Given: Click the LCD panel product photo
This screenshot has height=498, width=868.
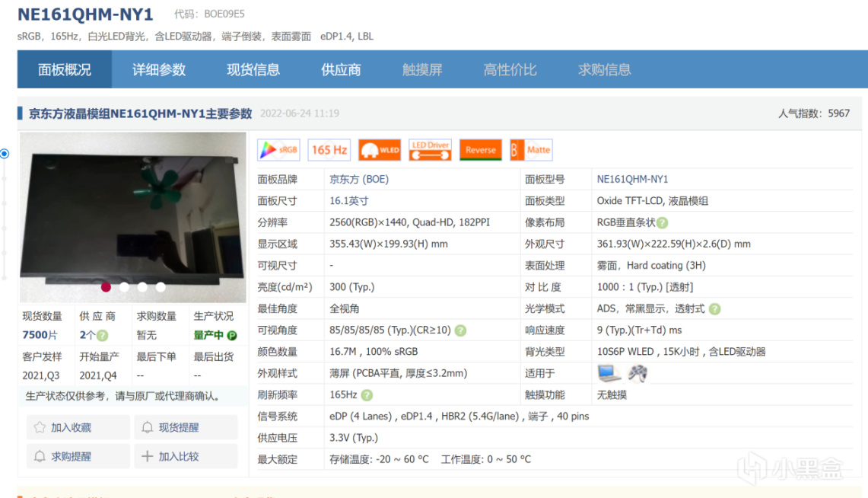Looking at the screenshot, I should (x=133, y=217).
